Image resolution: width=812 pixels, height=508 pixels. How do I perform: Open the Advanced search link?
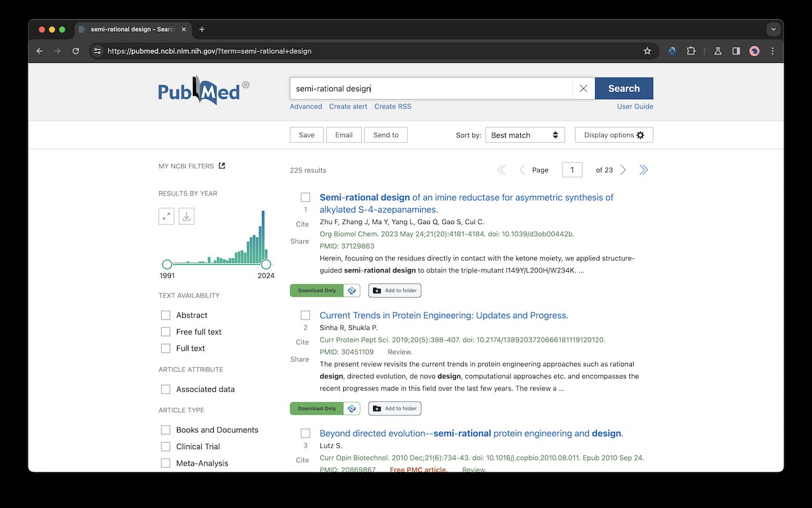point(306,107)
